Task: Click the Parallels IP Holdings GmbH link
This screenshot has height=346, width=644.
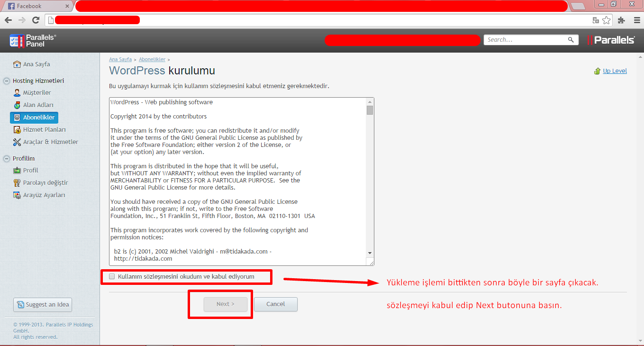Action: [x=53, y=328]
